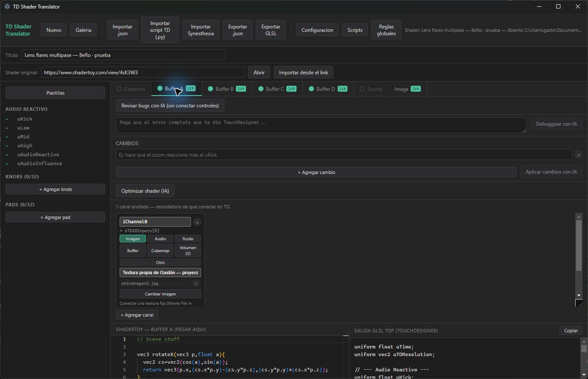Open Reglas globales
This screenshot has height=379, width=588.
coord(386,30)
